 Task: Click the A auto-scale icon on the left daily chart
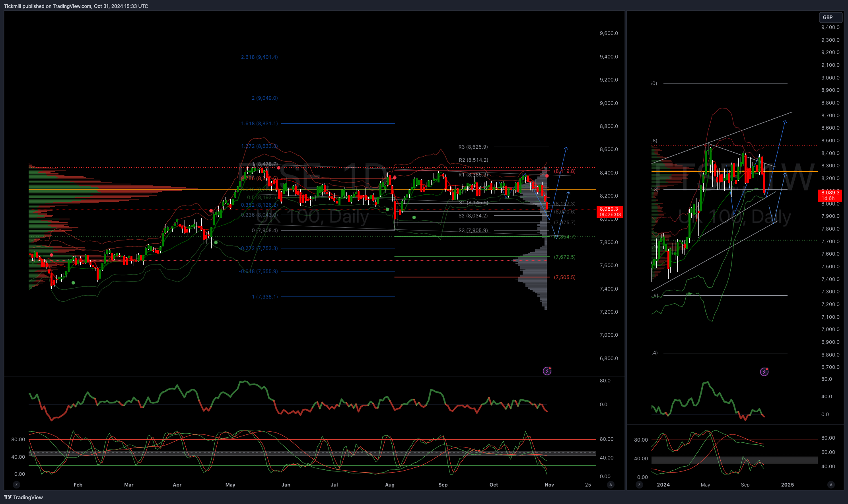611,485
